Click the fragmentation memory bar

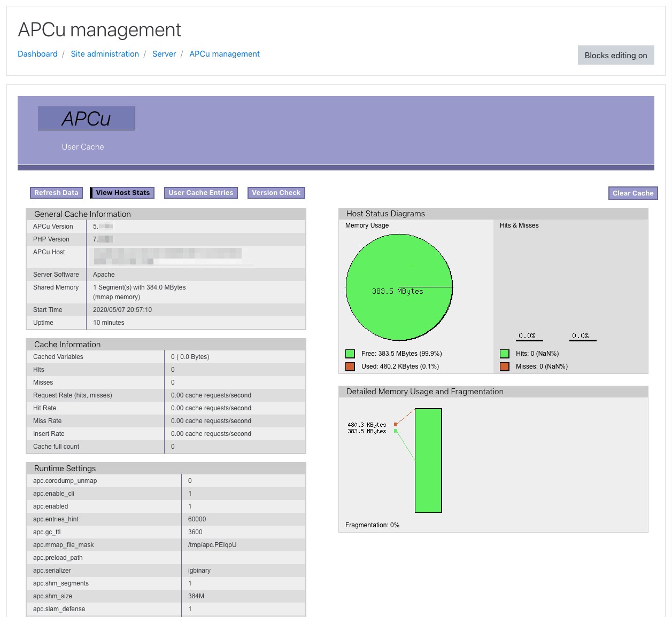(428, 460)
